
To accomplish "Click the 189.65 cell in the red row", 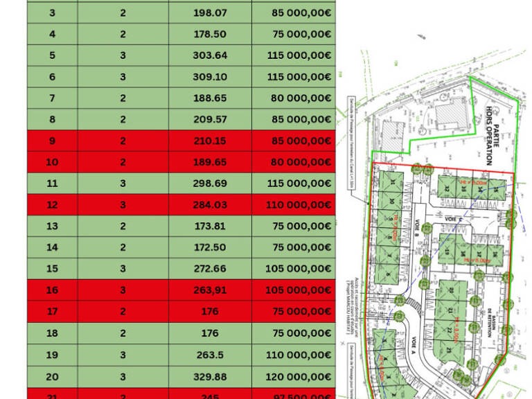I will (x=210, y=162).
